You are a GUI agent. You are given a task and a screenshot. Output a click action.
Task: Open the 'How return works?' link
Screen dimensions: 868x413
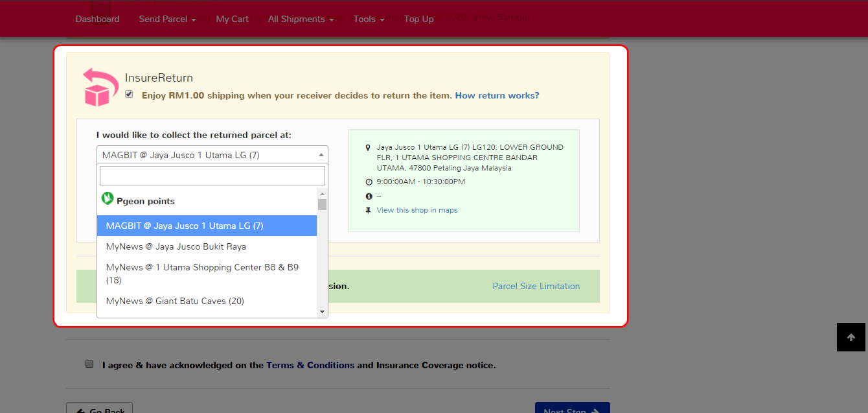(x=497, y=95)
